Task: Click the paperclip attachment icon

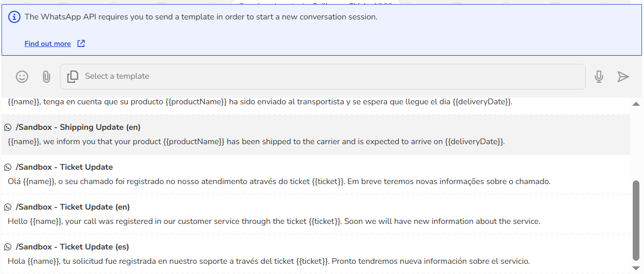Action: tap(46, 77)
